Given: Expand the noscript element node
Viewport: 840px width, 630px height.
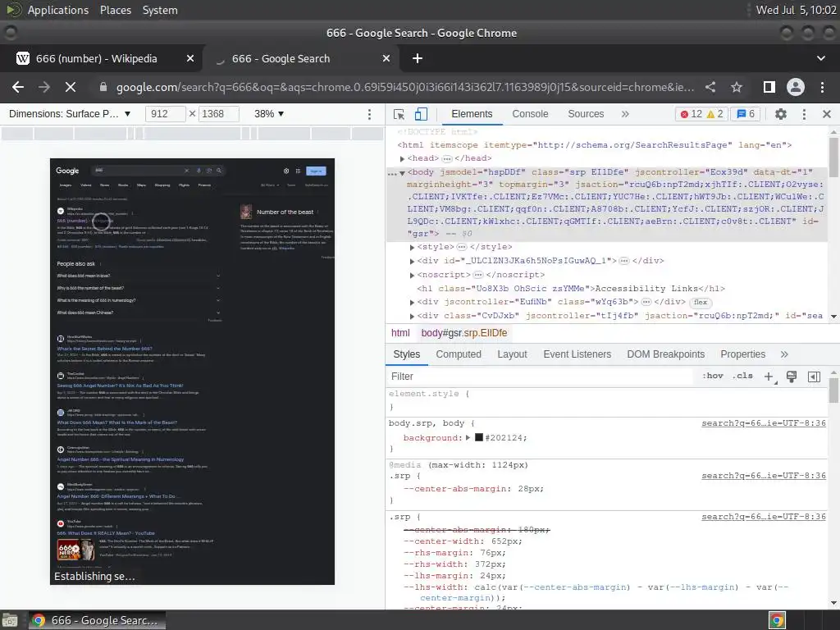Looking at the screenshot, I should point(412,275).
